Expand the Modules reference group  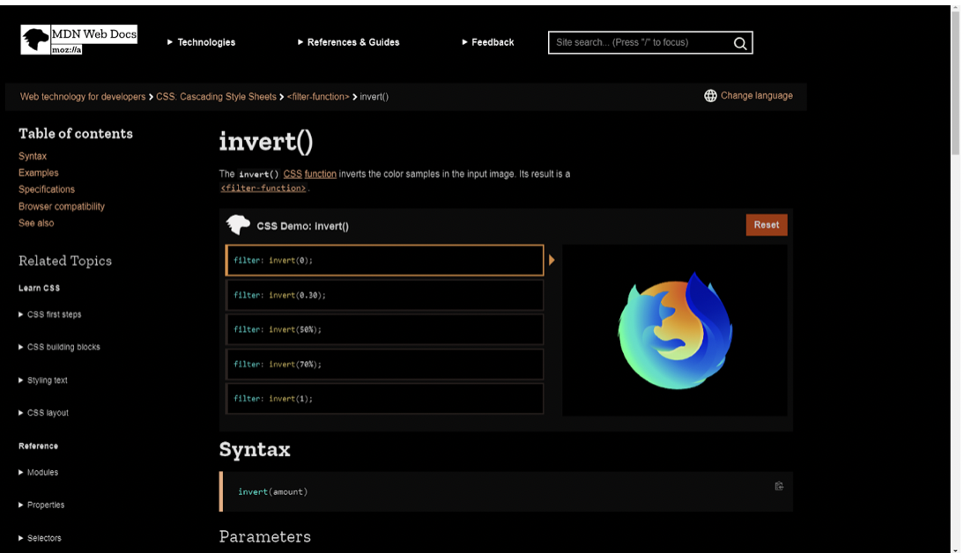pos(41,473)
